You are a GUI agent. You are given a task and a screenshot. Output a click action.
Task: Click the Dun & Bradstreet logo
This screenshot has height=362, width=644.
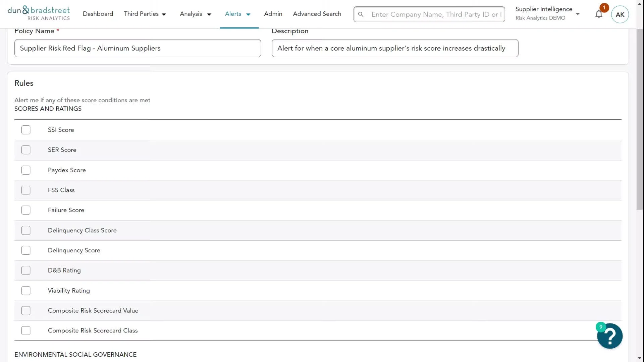pyautogui.click(x=39, y=13)
